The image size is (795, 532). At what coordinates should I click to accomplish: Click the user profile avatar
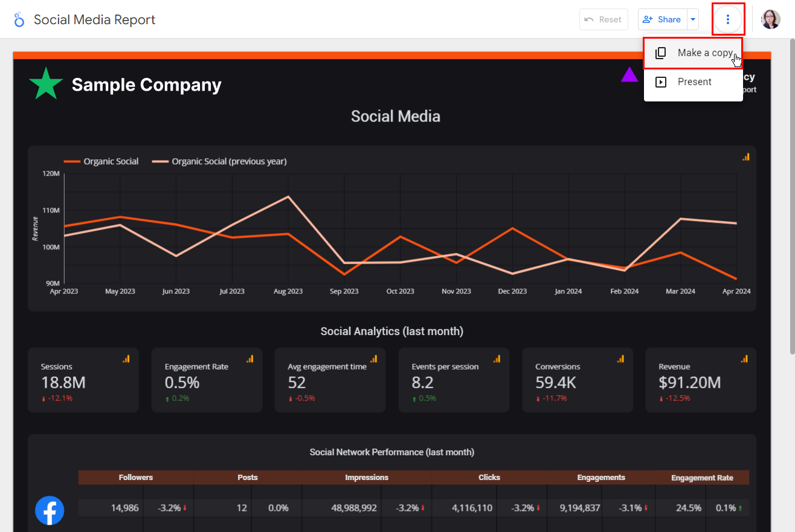coord(770,19)
